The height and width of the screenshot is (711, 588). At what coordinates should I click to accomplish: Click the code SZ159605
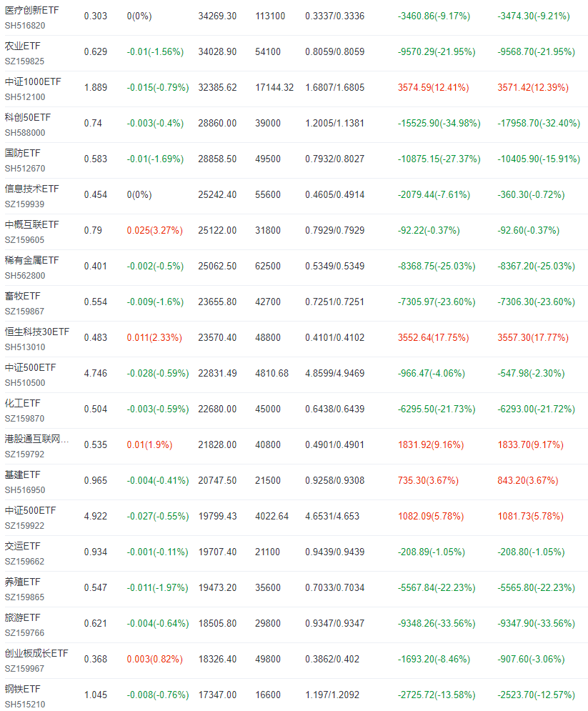[x=24, y=240]
